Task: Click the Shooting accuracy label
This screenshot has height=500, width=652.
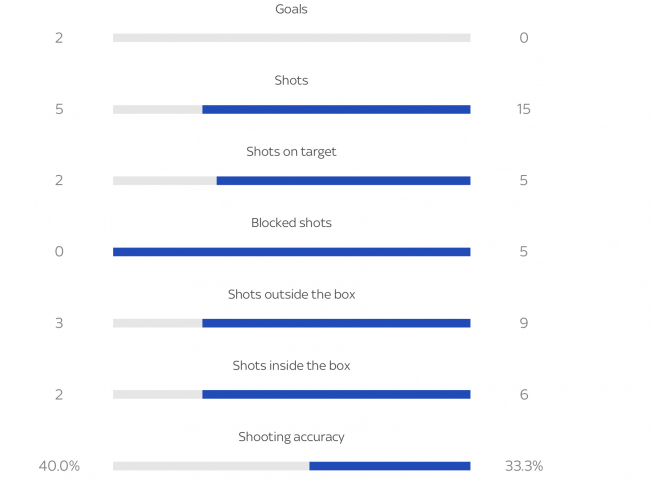Action: pos(291,437)
